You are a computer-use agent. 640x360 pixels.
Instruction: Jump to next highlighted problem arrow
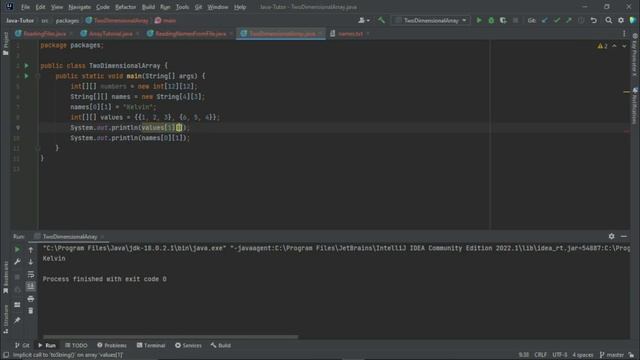(624, 46)
